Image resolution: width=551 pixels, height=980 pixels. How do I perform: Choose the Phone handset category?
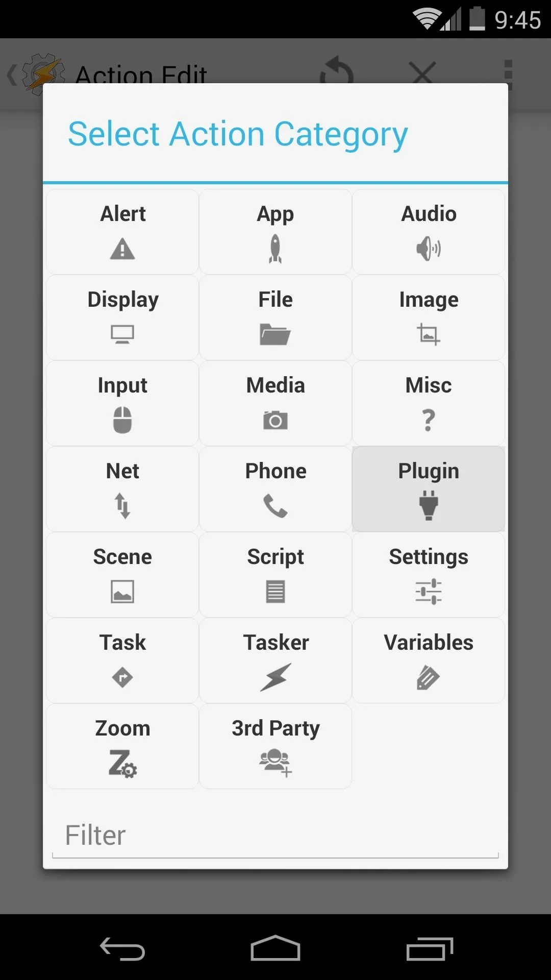point(275,489)
